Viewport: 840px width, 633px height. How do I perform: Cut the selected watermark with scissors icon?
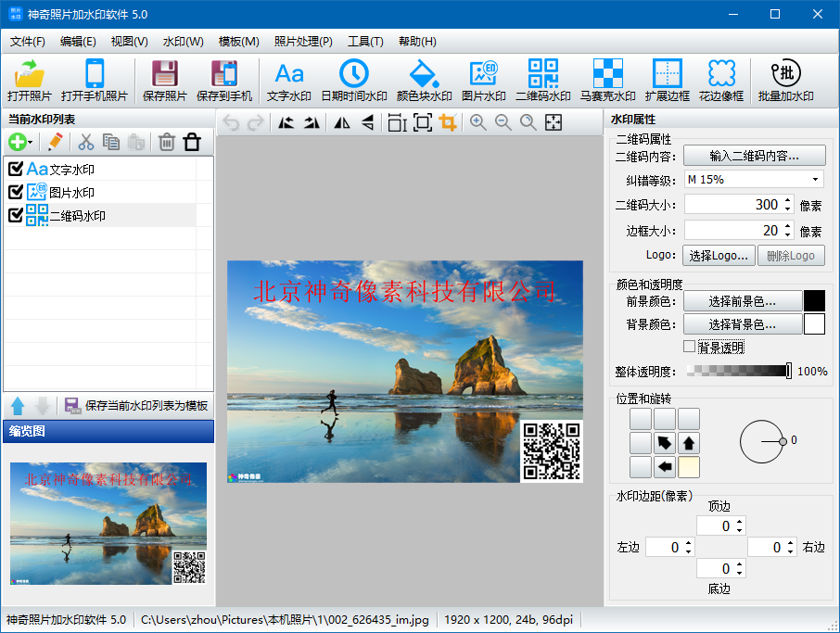click(x=85, y=142)
